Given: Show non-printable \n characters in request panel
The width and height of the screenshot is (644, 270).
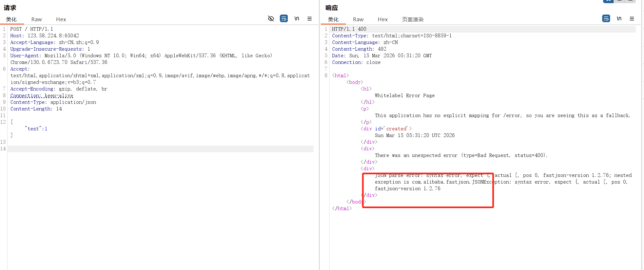Looking at the screenshot, I should pos(297,18).
